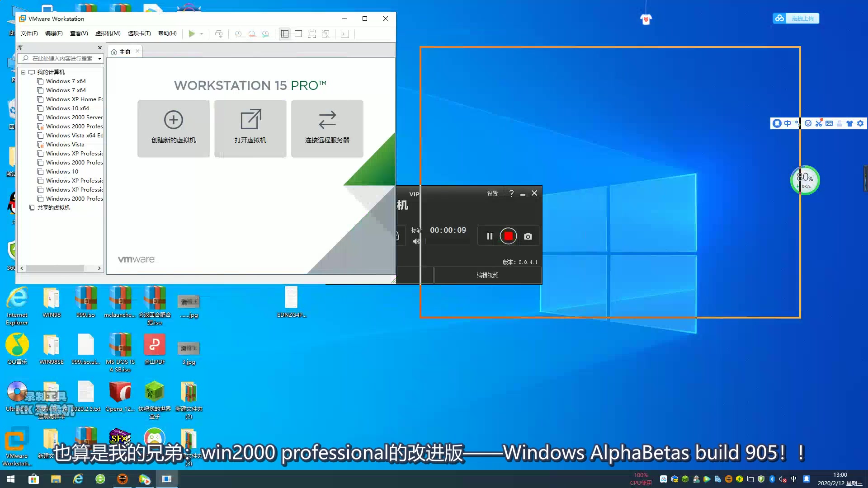Toggle the thumbnail bar display
Screen dimensions: 868x488
click(x=298, y=33)
